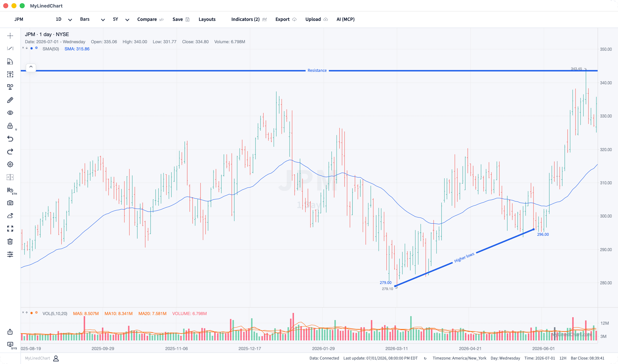Click the Compare toolbar item
Screen dimensions: 618x364
tap(150, 19)
